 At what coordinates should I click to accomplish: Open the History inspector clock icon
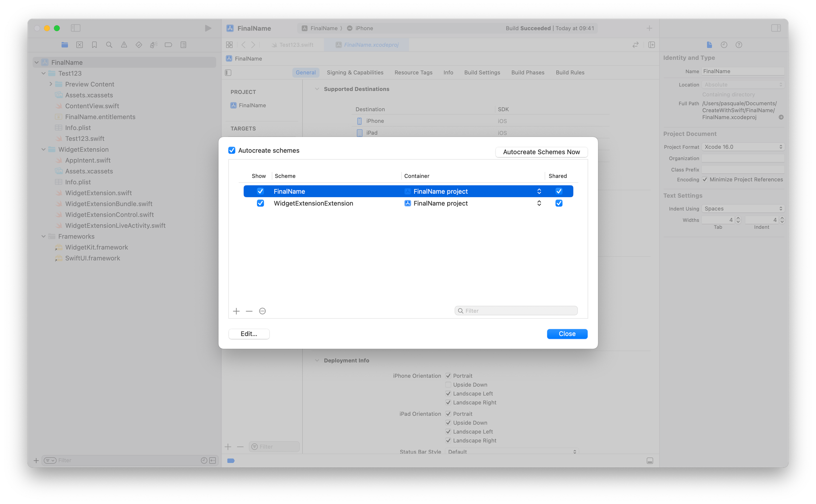pos(724,45)
